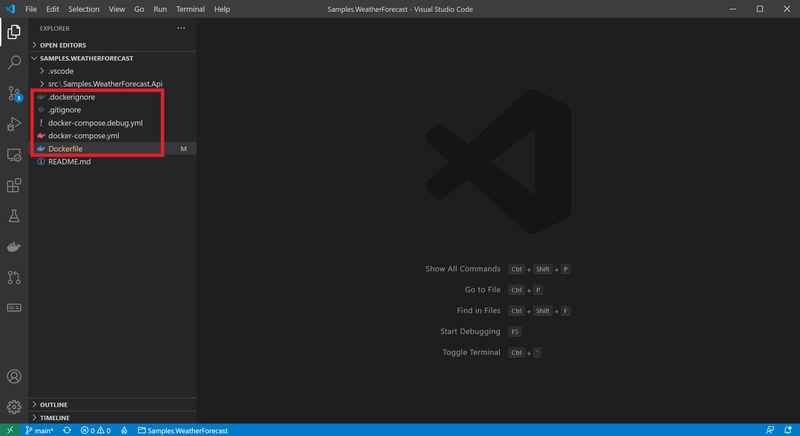The image size is (800, 436).
Task: Open the Search view icon
Action: click(x=14, y=62)
